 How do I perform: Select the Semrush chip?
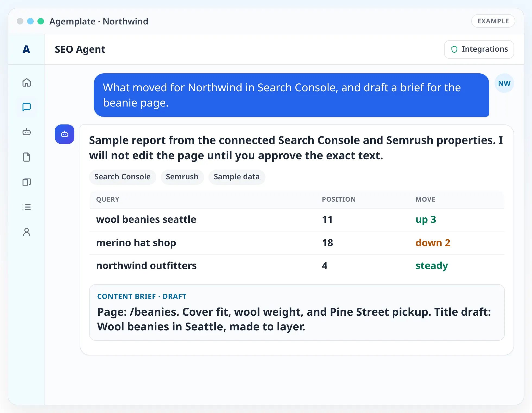(182, 177)
